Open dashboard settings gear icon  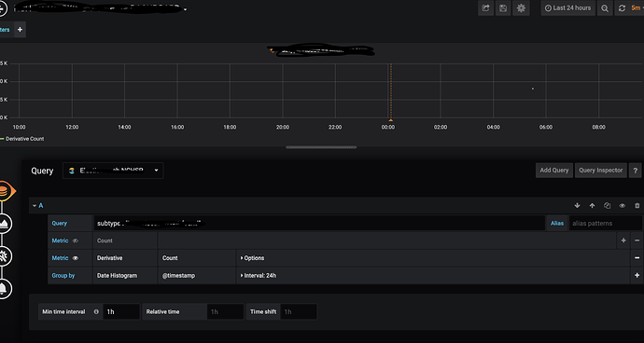(x=521, y=8)
